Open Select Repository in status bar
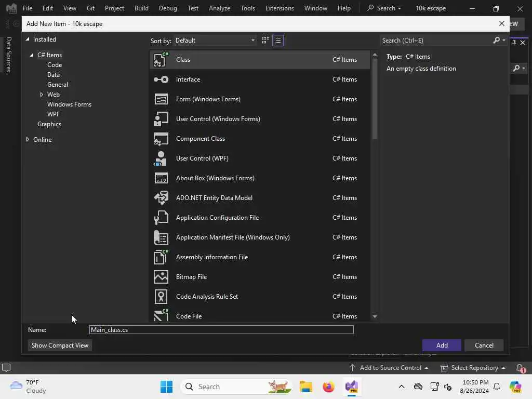The image size is (532, 399). [x=473, y=368]
